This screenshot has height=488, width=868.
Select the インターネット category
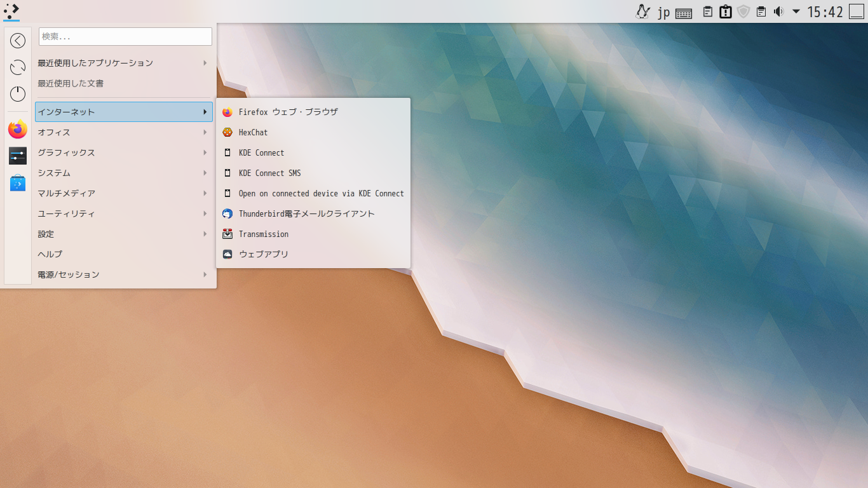click(124, 112)
